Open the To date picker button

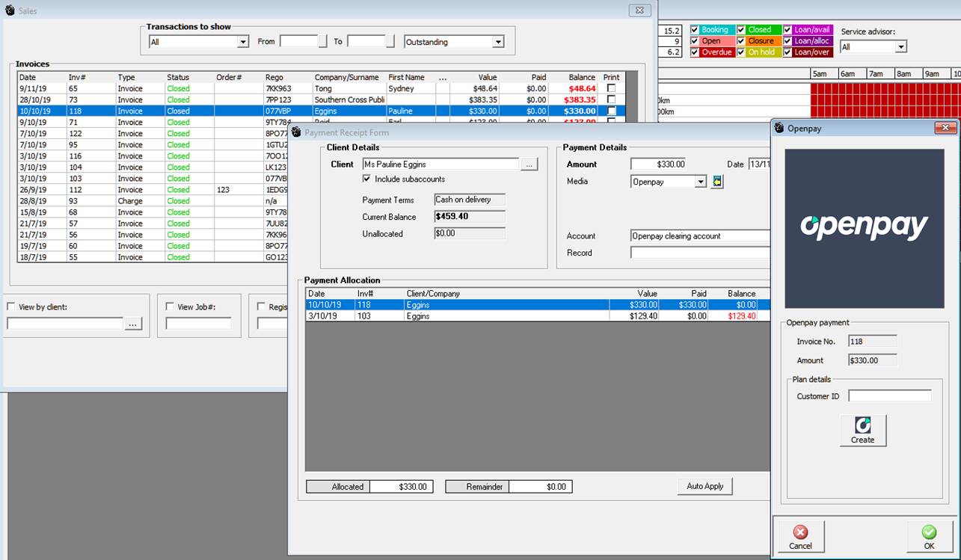click(390, 42)
